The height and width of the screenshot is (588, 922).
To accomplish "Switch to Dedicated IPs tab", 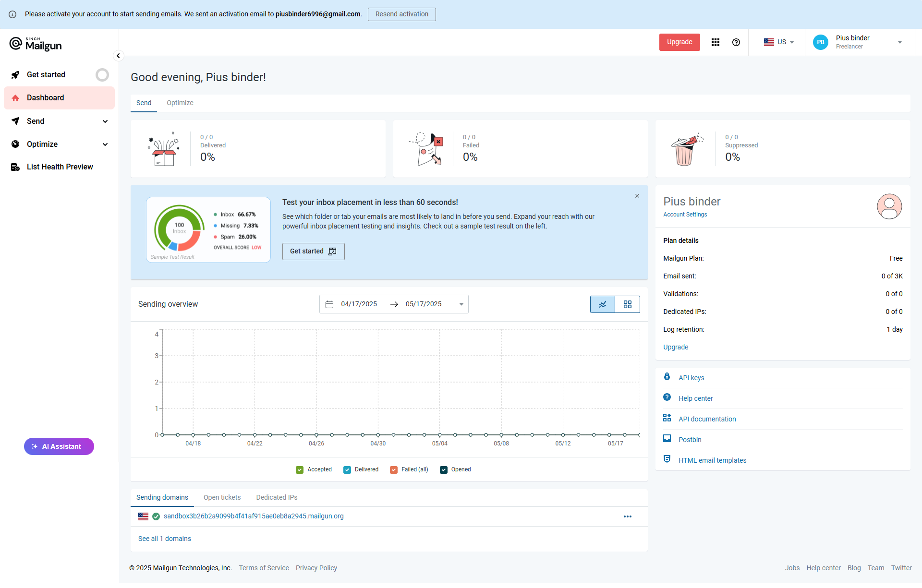I will (277, 498).
